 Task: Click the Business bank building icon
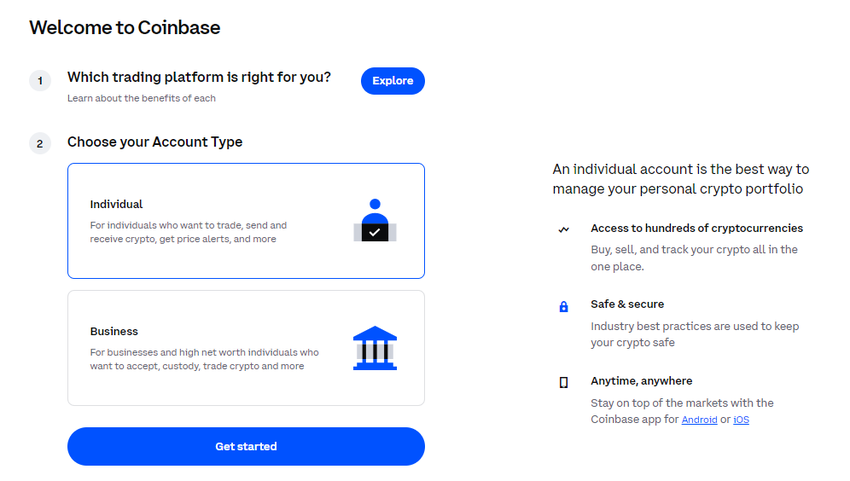[x=375, y=348]
